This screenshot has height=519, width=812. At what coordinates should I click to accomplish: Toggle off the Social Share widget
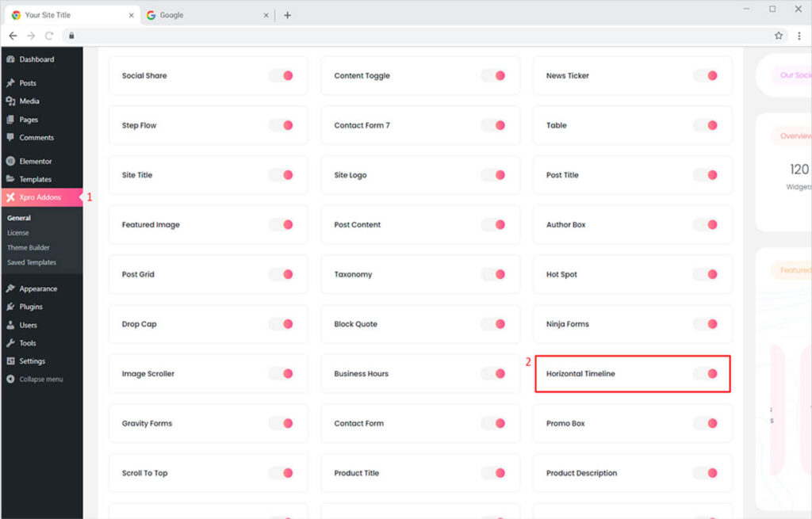pos(281,76)
